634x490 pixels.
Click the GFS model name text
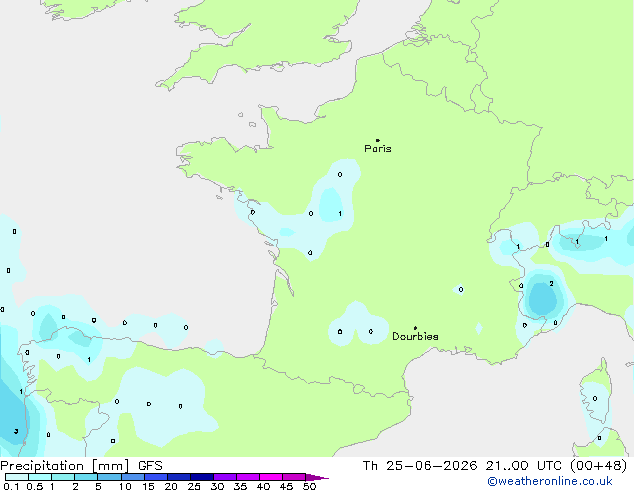(150, 466)
